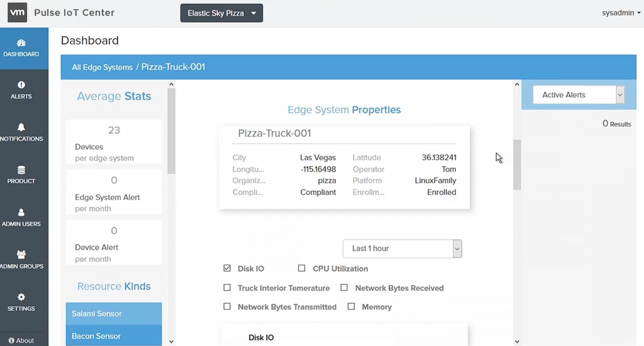Click the Resource Kinds heading
Image resolution: width=644 pixels, height=346 pixels.
point(114,286)
